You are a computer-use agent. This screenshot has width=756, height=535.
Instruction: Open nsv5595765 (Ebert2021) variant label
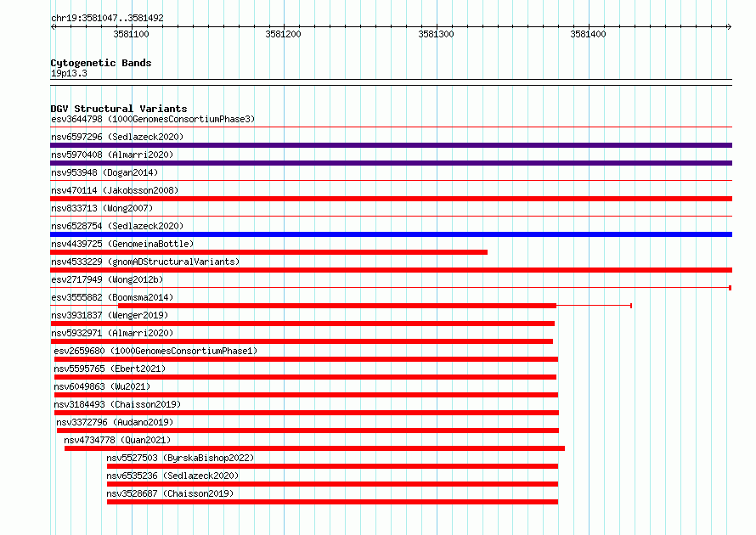[x=110, y=369]
